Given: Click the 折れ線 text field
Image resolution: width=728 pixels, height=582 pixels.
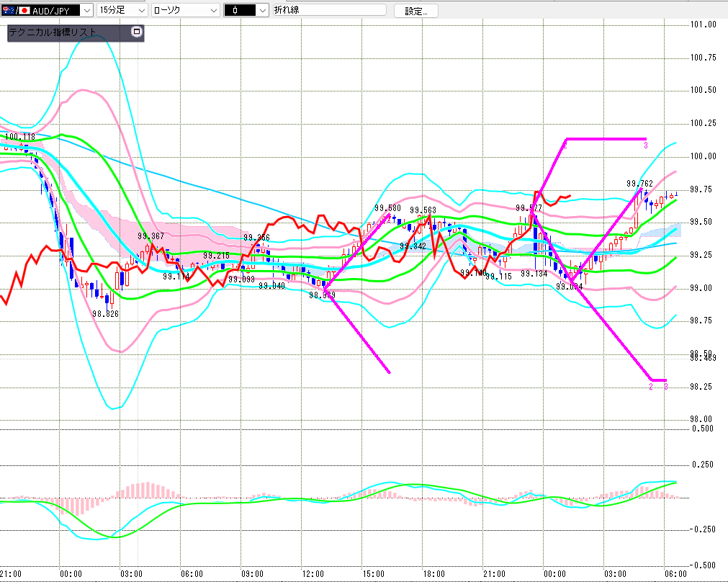Looking at the screenshot, I should [331, 11].
